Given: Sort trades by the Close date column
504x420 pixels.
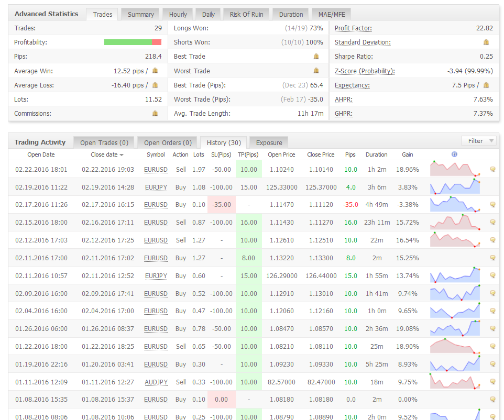Looking at the screenshot, I should [x=107, y=154].
